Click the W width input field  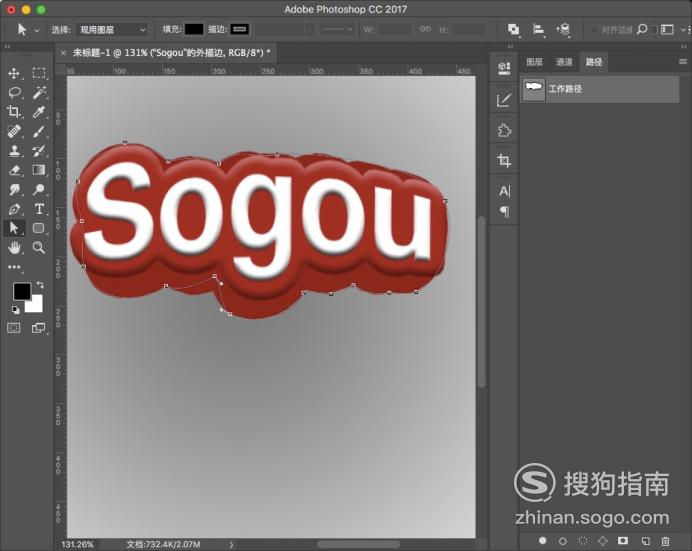395,30
